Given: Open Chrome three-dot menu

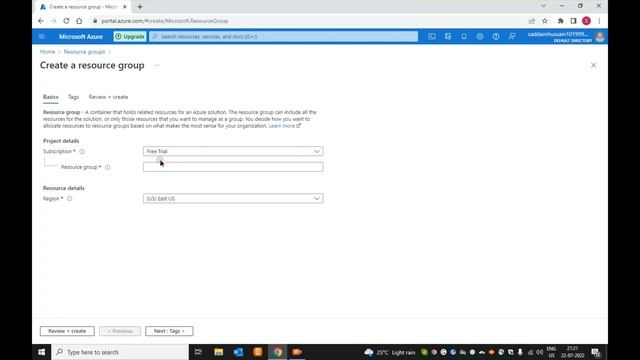Looking at the screenshot, I should 599,21.
